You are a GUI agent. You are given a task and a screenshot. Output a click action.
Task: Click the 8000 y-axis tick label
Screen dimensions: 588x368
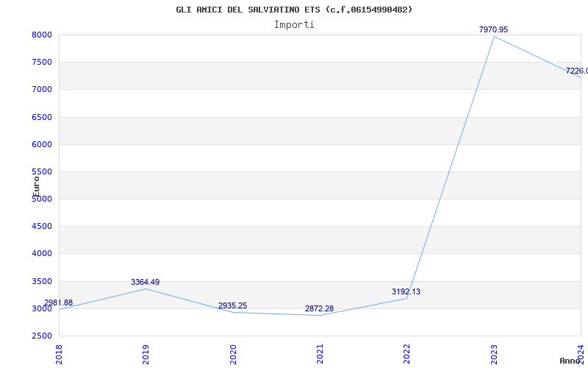pyautogui.click(x=40, y=35)
